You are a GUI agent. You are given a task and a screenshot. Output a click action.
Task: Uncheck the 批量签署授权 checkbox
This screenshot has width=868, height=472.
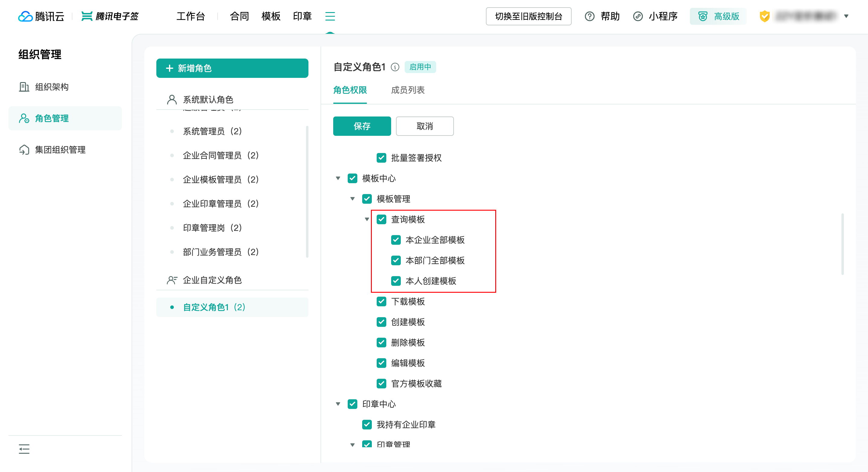click(x=381, y=158)
